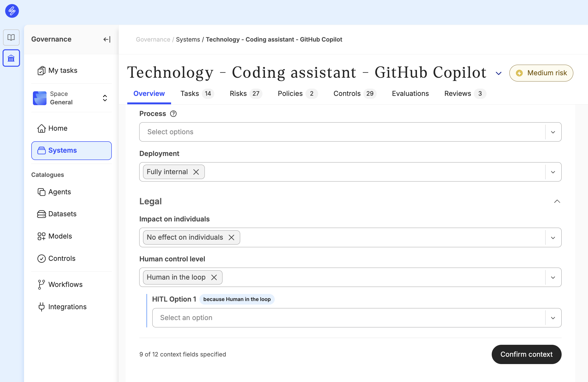588x382 pixels.
Task: Click the Process help question-mark icon
Action: tap(173, 114)
